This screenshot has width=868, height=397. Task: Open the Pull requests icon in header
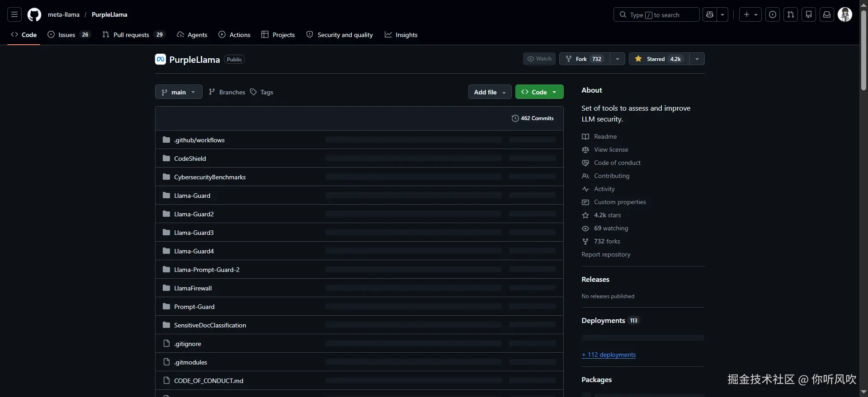791,14
